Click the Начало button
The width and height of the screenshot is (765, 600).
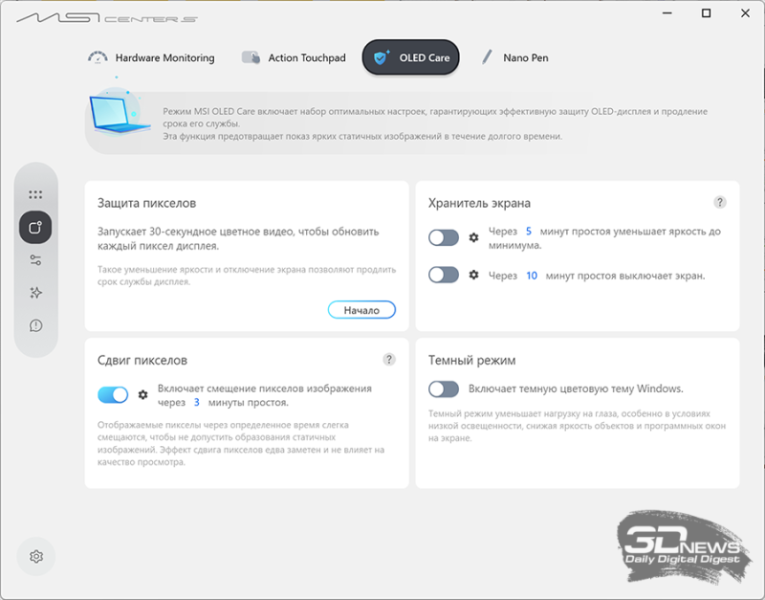(362, 310)
